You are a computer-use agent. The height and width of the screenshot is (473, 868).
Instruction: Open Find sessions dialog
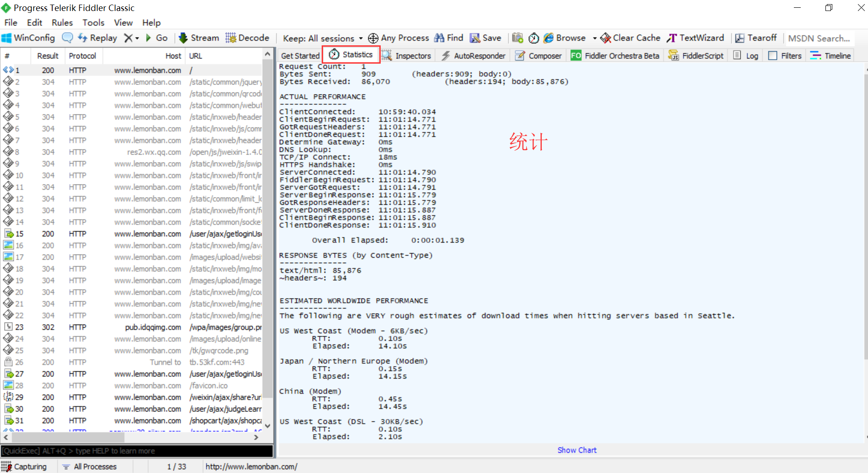(449, 38)
